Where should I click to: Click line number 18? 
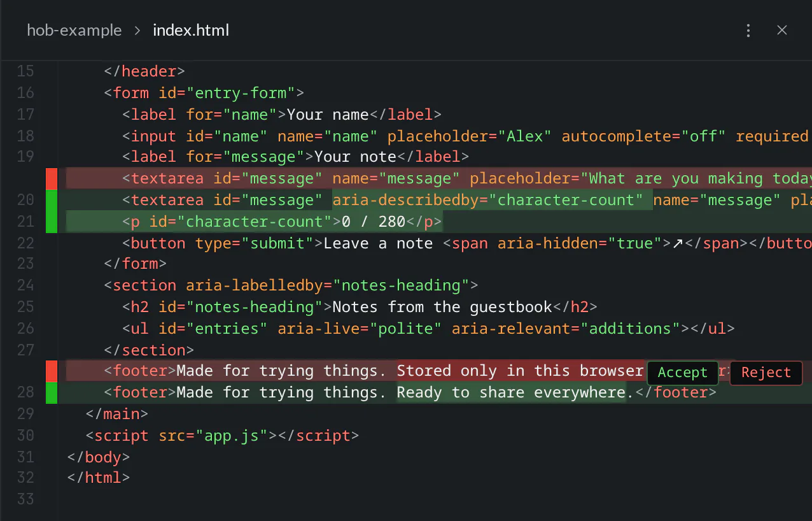coord(25,136)
